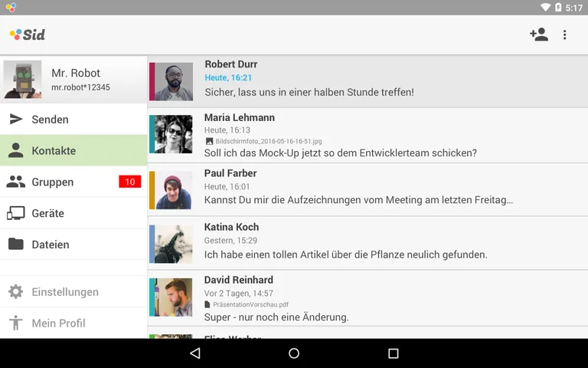Tap message 'Sicher, lass uns in einer halben Stunde treffen!'
This screenshot has height=368, width=588.
point(309,92)
